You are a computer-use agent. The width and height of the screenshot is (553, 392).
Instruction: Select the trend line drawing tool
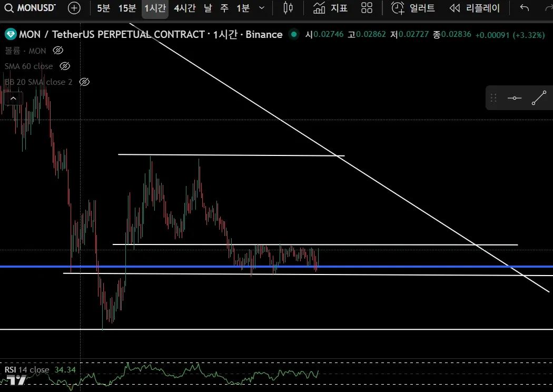click(539, 98)
